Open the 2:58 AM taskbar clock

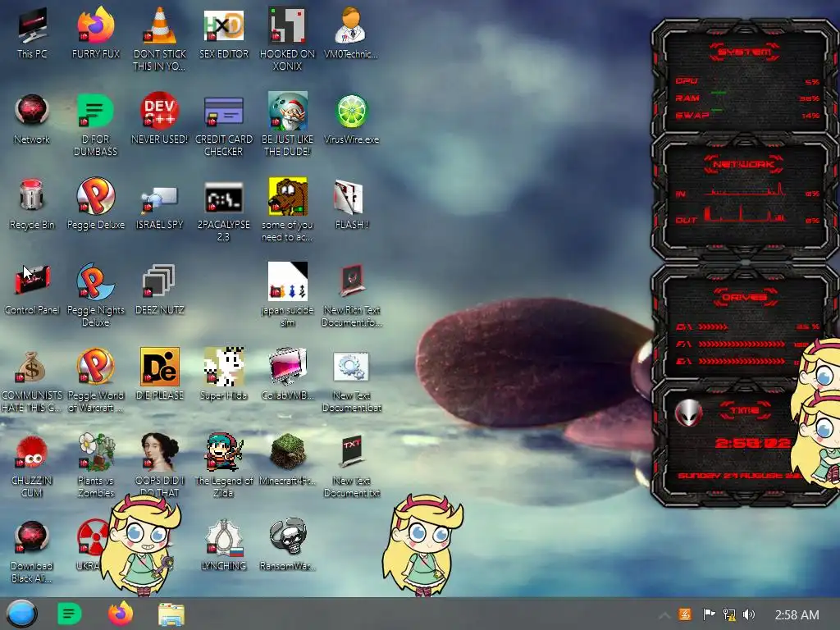pyautogui.click(x=797, y=614)
